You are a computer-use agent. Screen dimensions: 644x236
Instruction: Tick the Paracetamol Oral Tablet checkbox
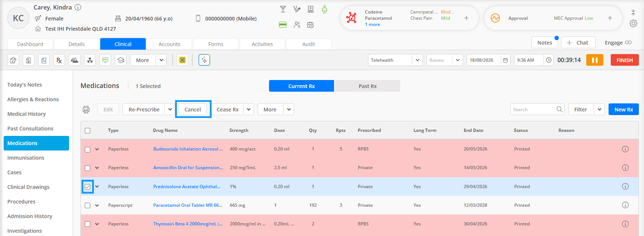(88, 206)
